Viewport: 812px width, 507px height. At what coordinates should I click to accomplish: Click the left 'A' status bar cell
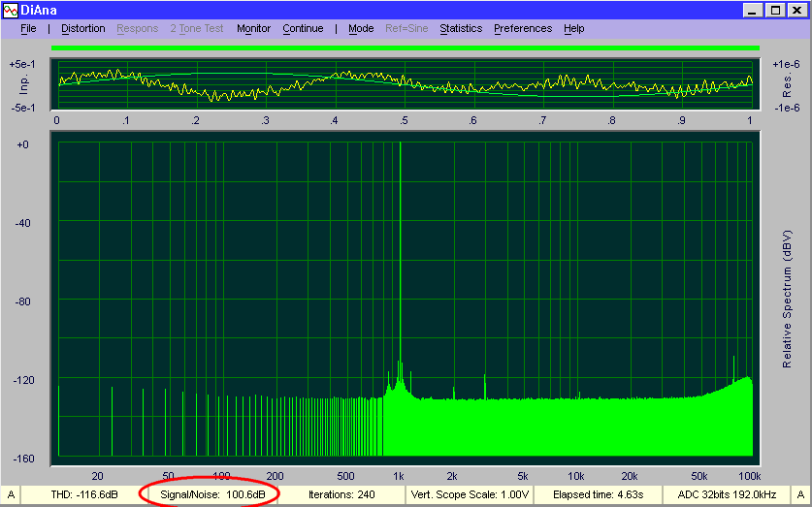pyautogui.click(x=11, y=494)
